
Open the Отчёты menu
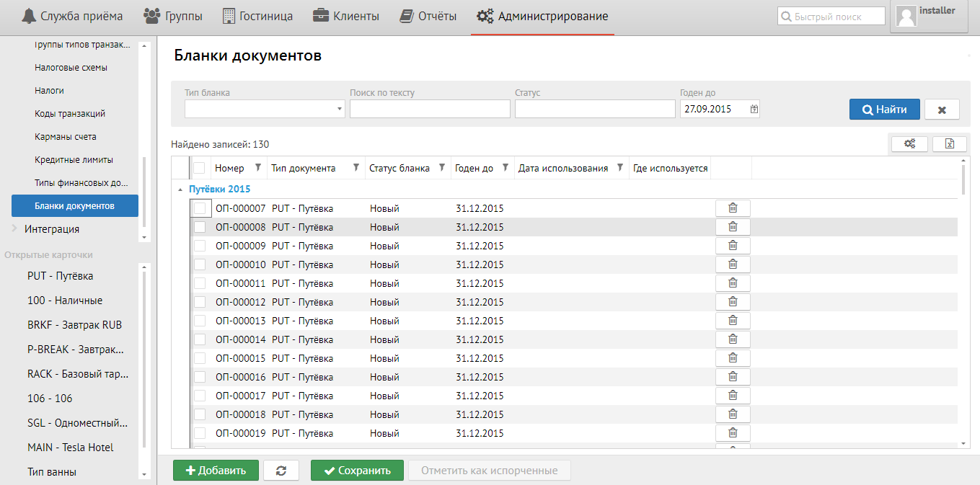point(428,16)
